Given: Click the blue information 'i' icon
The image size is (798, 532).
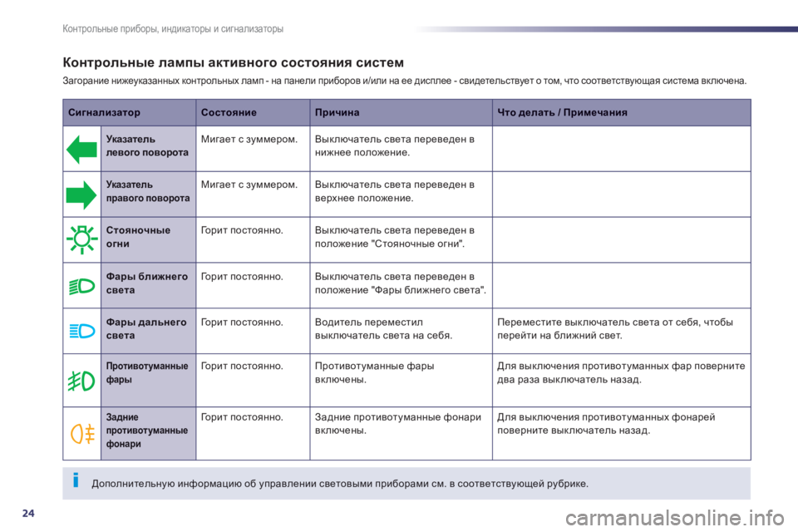Looking at the screenshot, I should pyautogui.click(x=76, y=481).
